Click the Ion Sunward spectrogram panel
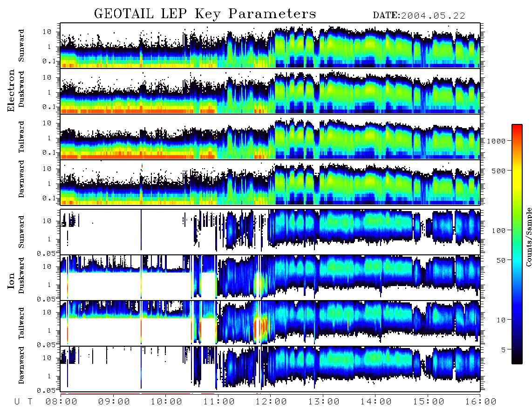Screen dimensions: 532x410 [270, 232]
